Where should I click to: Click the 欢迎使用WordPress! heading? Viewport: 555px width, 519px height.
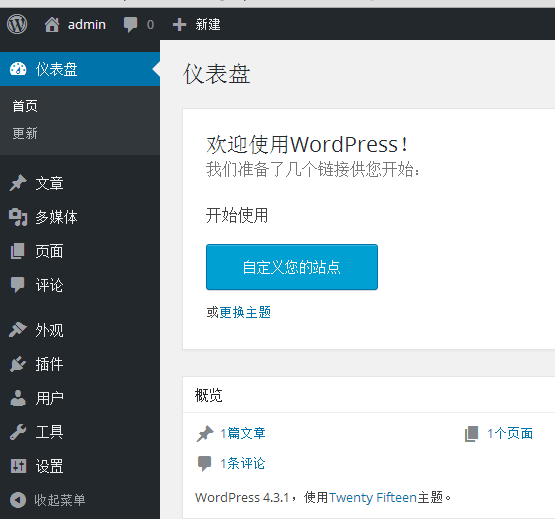click(x=307, y=144)
